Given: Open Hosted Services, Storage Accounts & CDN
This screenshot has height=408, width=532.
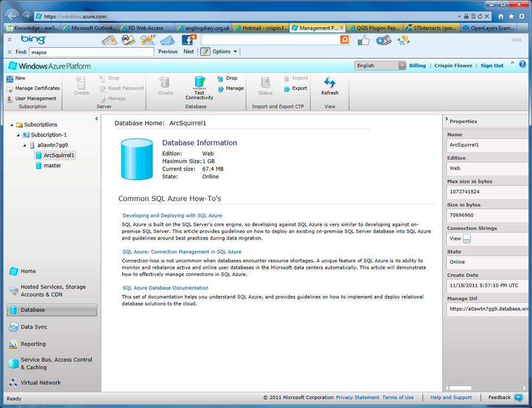Looking at the screenshot, I should click(x=52, y=291).
